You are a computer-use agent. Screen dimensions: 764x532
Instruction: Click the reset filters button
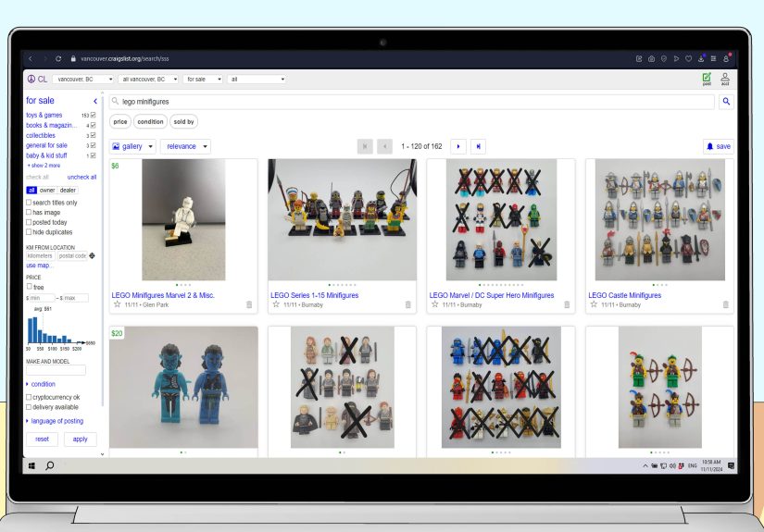point(42,439)
